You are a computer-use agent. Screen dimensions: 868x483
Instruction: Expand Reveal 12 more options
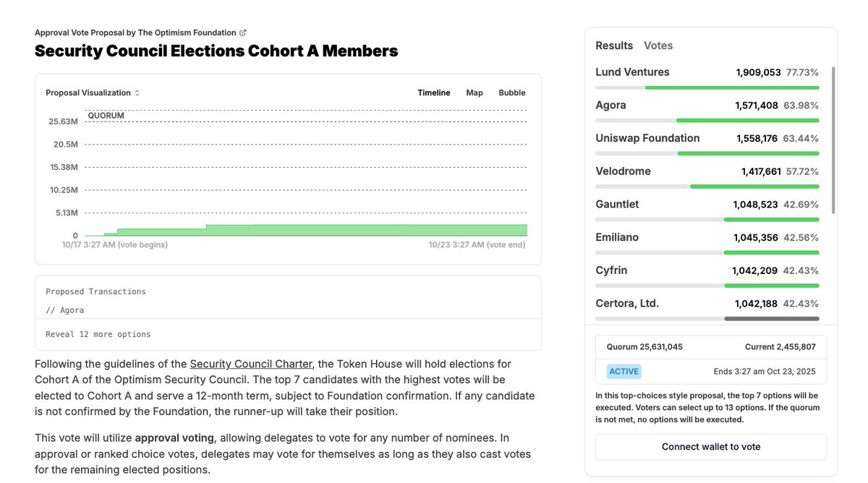pos(98,335)
